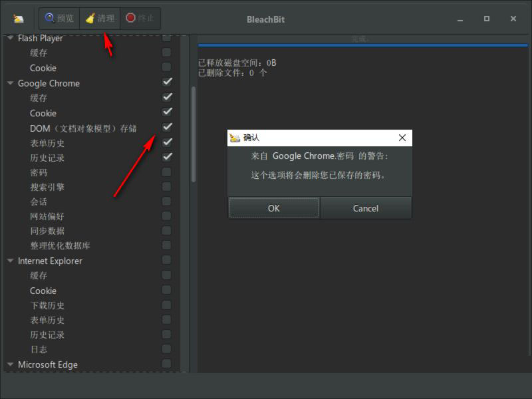Check Internet Explorer Cookie checkbox
532x399 pixels.
(166, 290)
